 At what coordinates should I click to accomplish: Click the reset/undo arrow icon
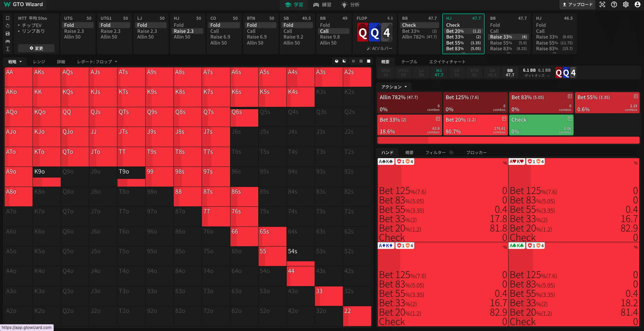point(8,26)
